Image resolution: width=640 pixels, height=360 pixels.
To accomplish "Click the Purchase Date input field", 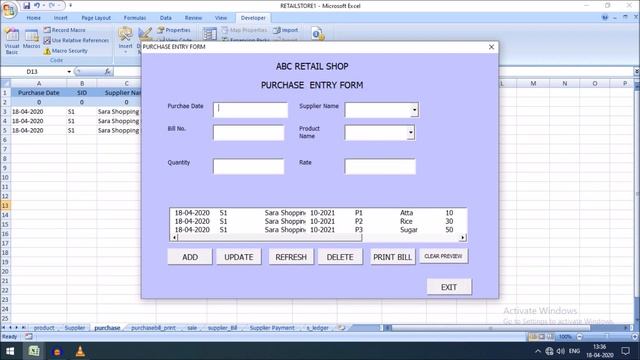I will pyautogui.click(x=250, y=110).
